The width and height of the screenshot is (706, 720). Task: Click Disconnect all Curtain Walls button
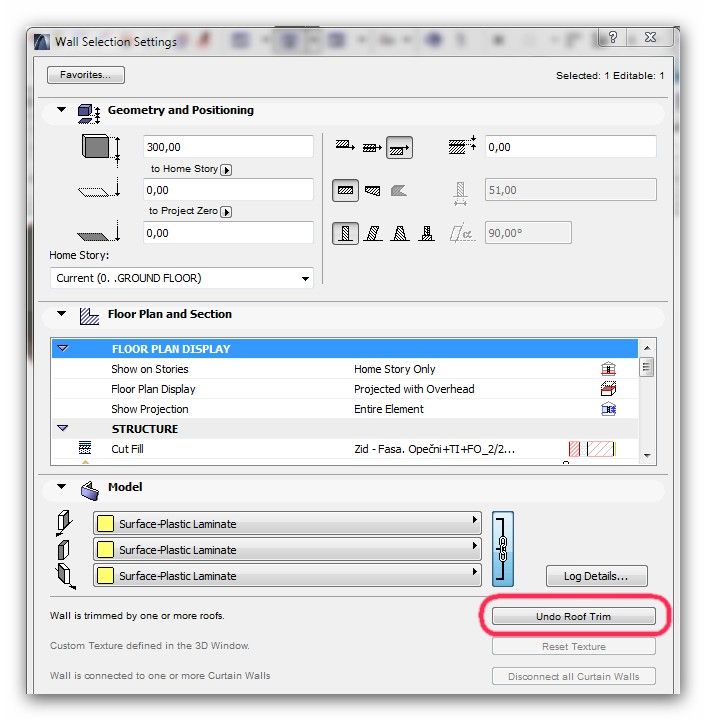pos(573,676)
